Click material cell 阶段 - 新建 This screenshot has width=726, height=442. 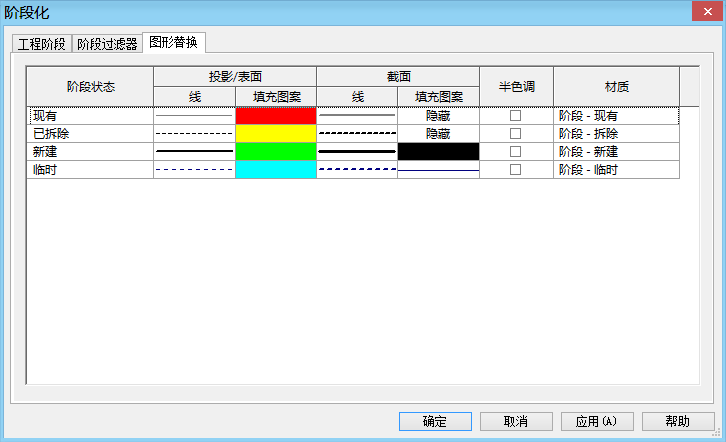click(x=616, y=151)
